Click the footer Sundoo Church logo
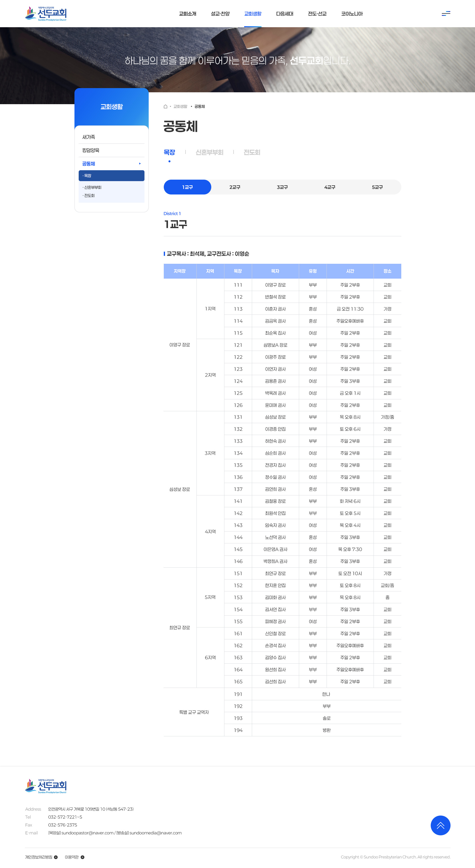Screen dimensions: 475x868 46,786
